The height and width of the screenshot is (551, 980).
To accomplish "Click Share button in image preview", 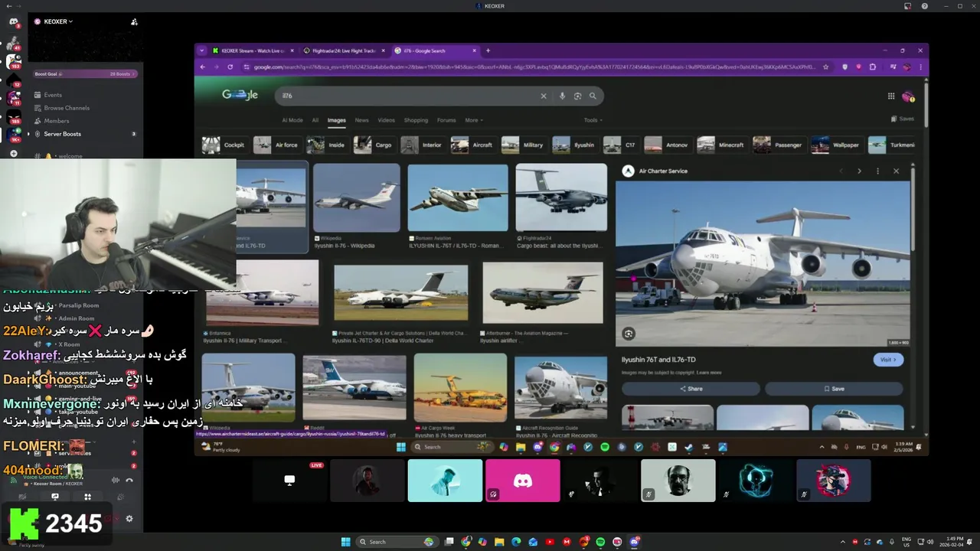I will coord(691,389).
